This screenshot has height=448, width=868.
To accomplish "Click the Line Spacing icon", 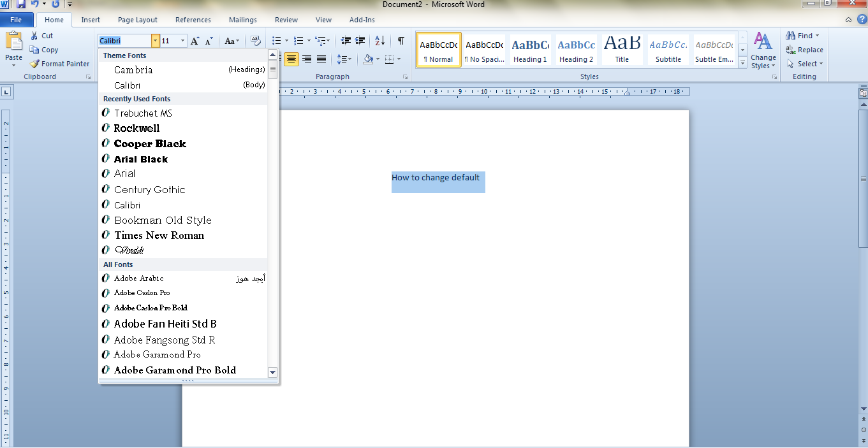I will (x=342, y=59).
